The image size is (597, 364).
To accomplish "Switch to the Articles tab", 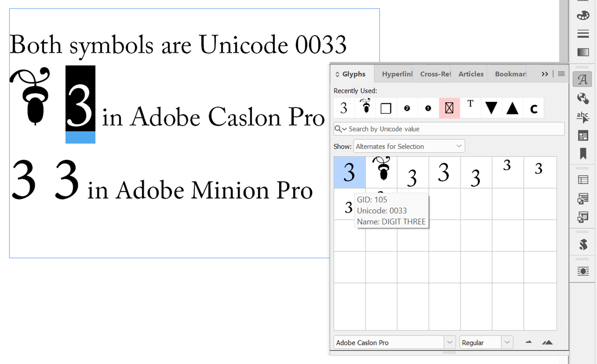I will [x=471, y=74].
